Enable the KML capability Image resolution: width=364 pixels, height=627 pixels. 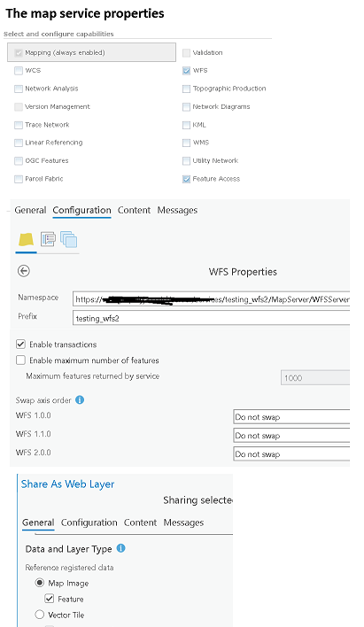tap(186, 125)
